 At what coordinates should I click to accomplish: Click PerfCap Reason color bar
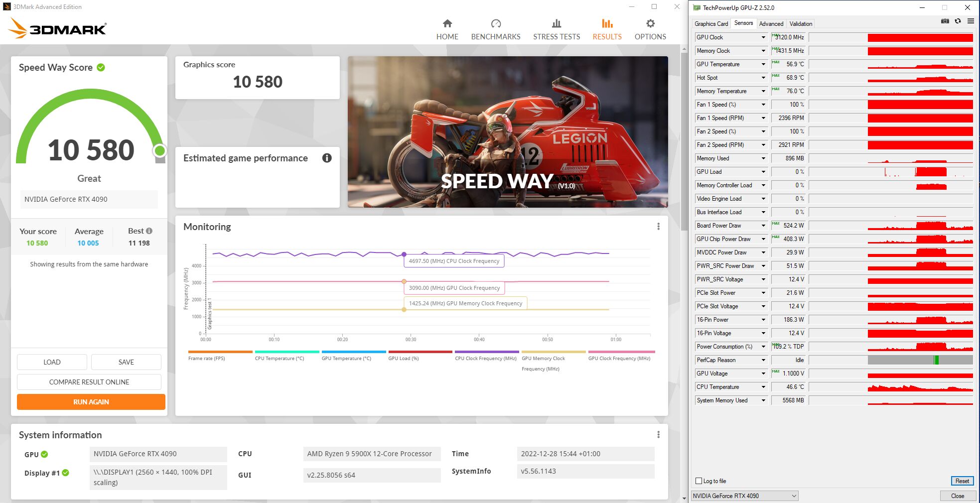[920, 360]
